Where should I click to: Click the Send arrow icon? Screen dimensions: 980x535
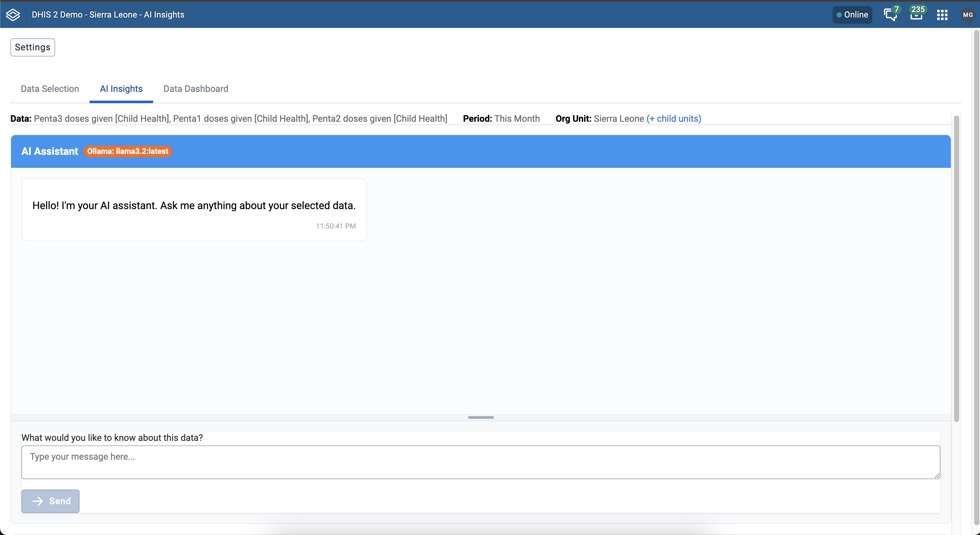(38, 501)
